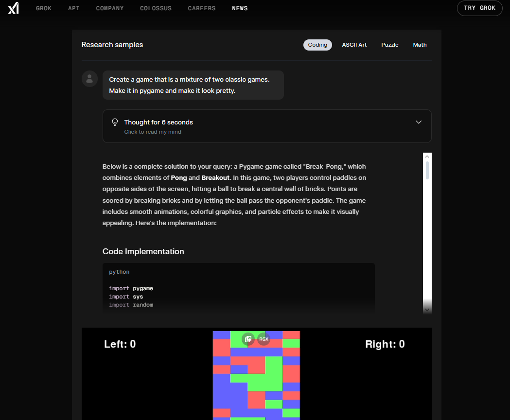Click the scrollbar up arrow

coord(427,157)
